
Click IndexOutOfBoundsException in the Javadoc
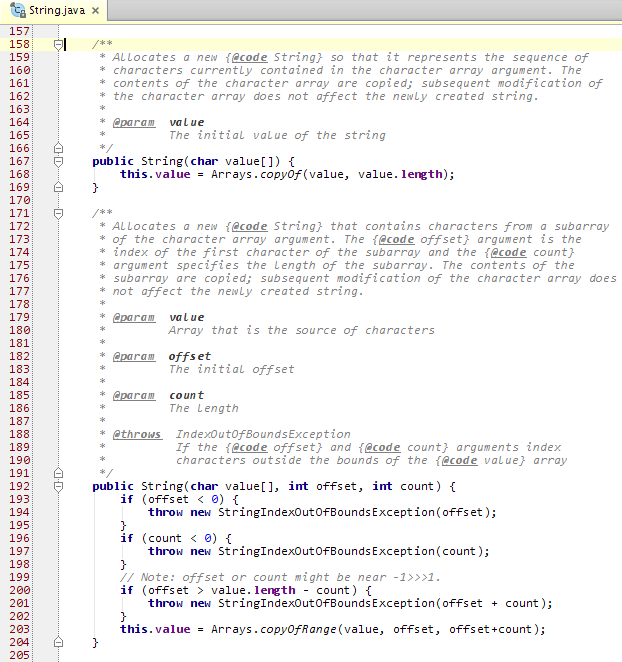tap(263, 434)
